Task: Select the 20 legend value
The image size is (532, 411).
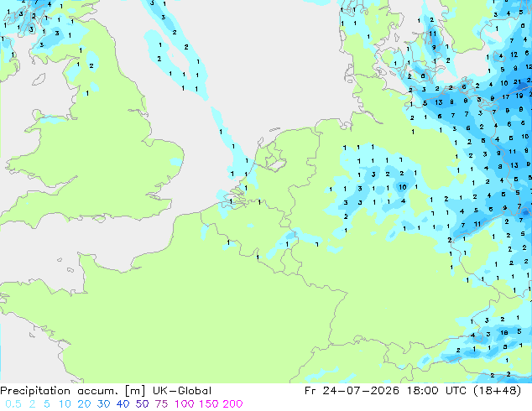Action: [84, 404]
